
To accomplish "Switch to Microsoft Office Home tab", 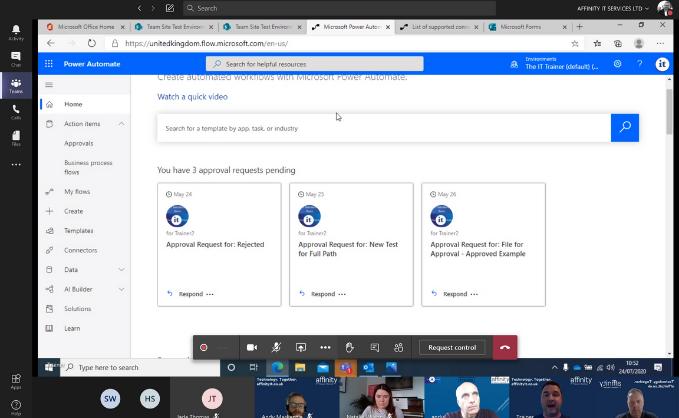I will click(x=85, y=27).
